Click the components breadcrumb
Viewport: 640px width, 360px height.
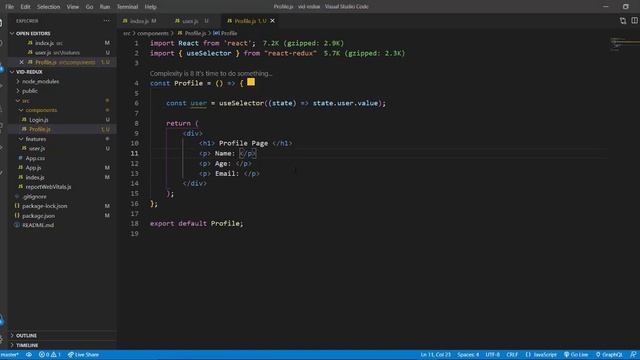point(153,33)
